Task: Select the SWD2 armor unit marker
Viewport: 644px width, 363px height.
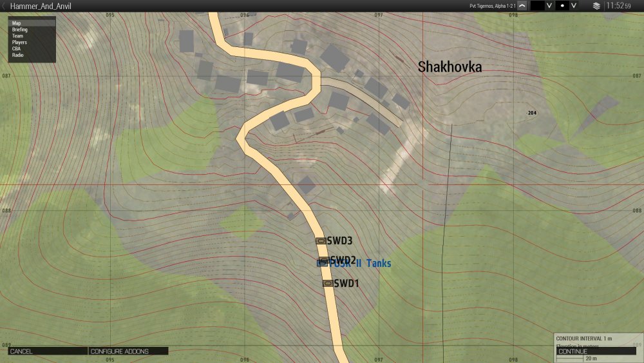Action: coord(324,260)
